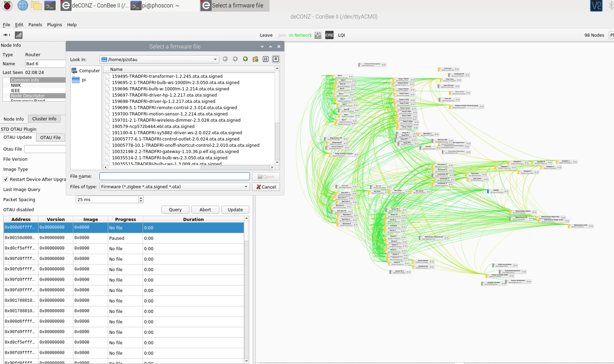Expand the Look in path dropdown
This screenshot has width=614, height=364.
215,59
